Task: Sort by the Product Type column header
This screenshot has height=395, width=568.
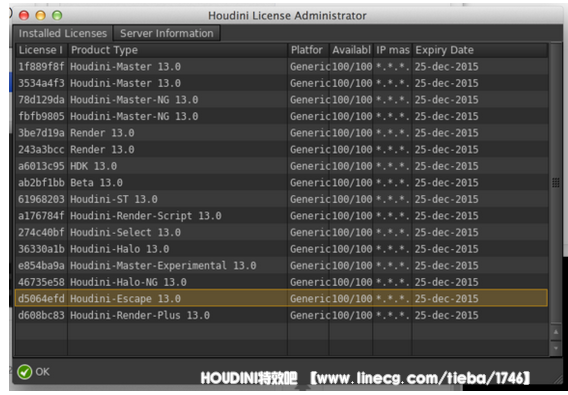Action: coord(178,50)
